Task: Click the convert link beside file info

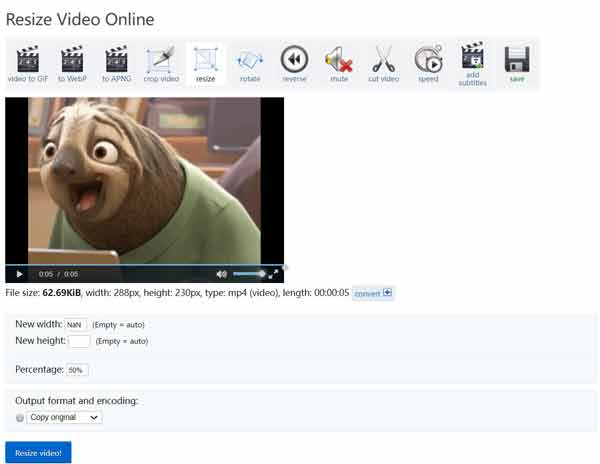Action: click(x=373, y=293)
